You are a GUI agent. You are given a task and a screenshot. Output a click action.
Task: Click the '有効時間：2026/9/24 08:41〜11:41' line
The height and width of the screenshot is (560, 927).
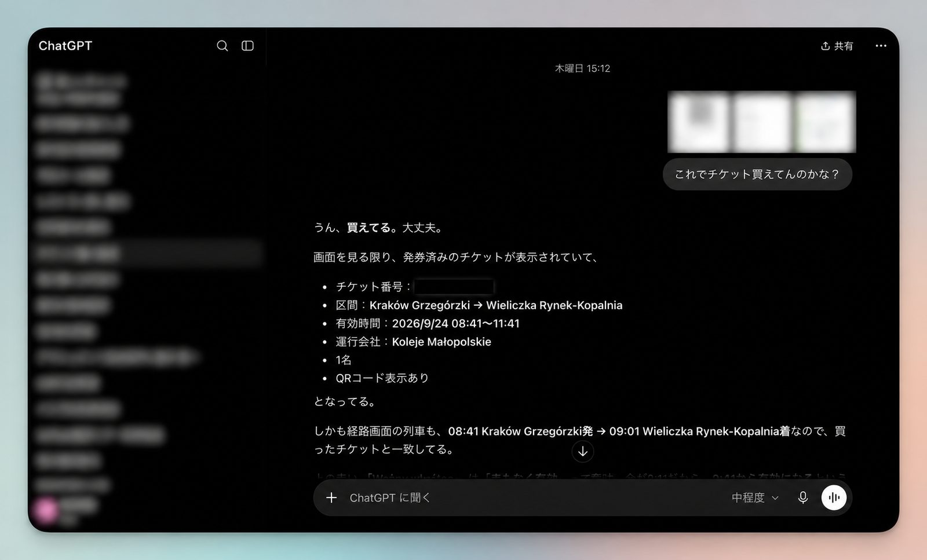428,323
